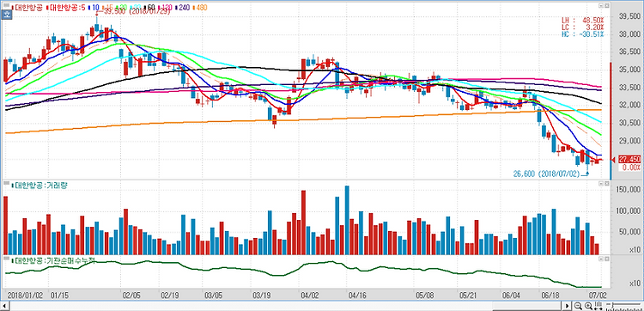Click the LC : 3.20% statistic
The width and height of the screenshot is (644, 311).
coord(583,27)
